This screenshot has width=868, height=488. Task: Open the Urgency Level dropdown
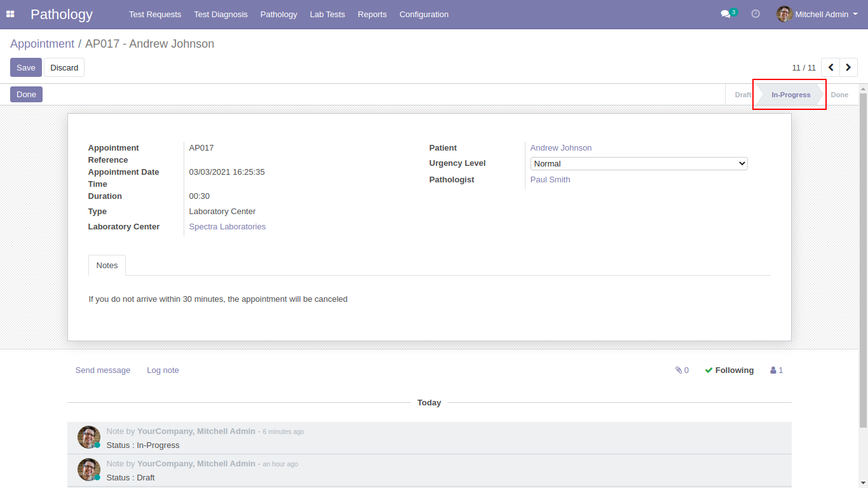click(639, 164)
